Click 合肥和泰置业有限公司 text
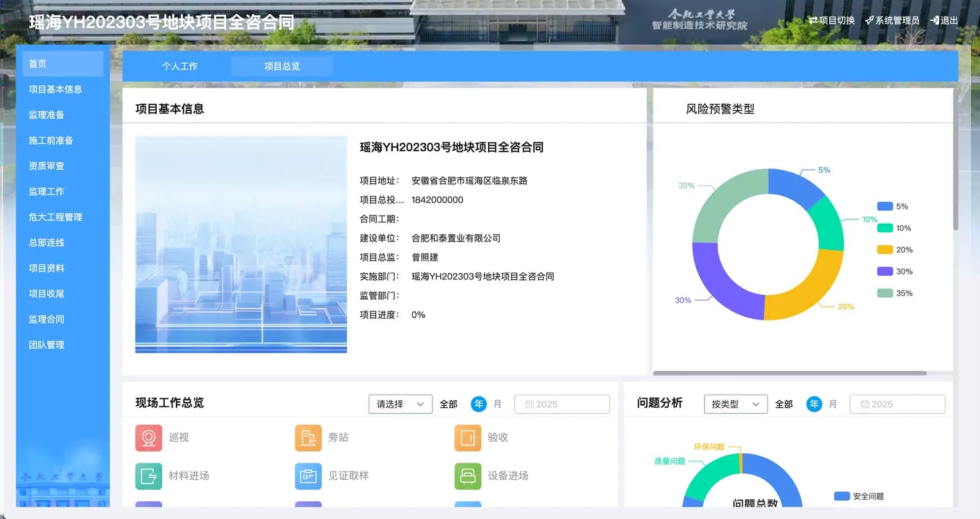The width and height of the screenshot is (980, 519). (x=456, y=238)
